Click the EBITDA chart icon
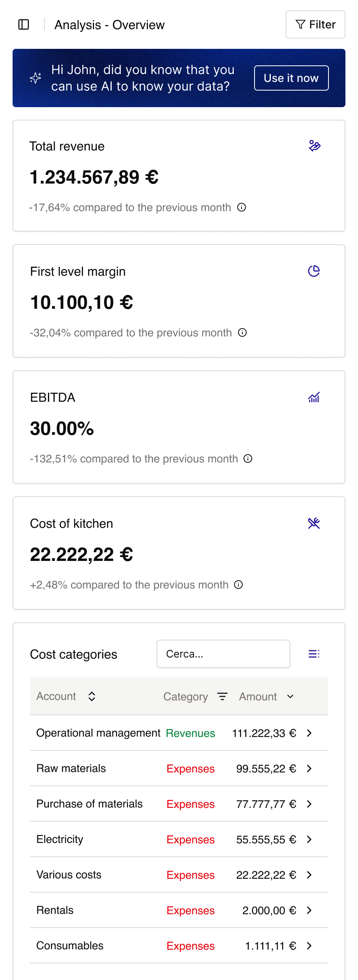Screen dimensions: 358x980 coord(314,397)
